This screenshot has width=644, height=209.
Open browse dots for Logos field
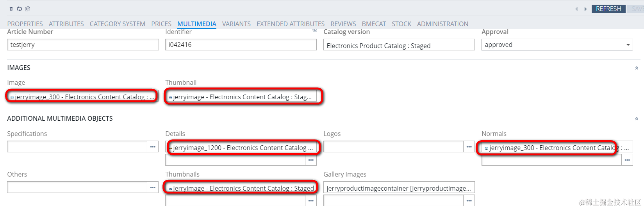coord(469,147)
